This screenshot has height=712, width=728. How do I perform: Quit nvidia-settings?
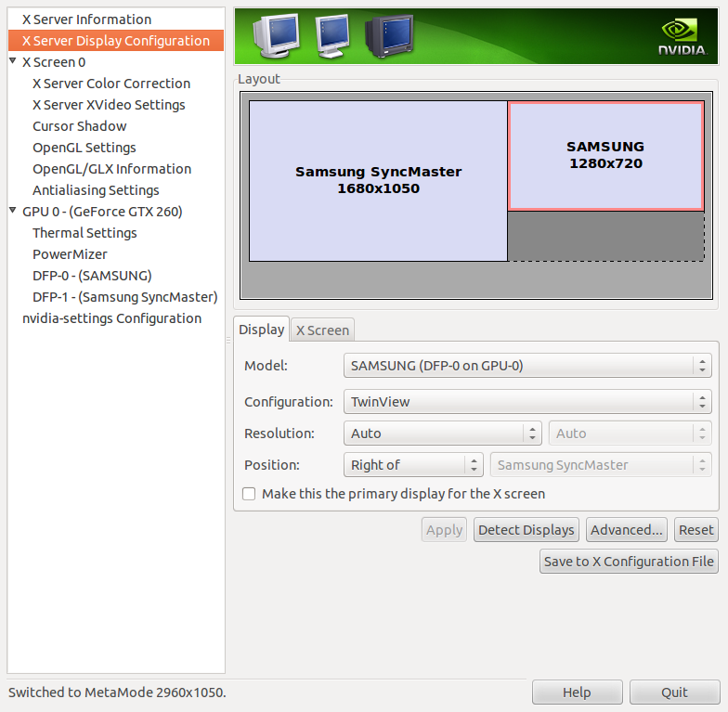click(x=674, y=693)
